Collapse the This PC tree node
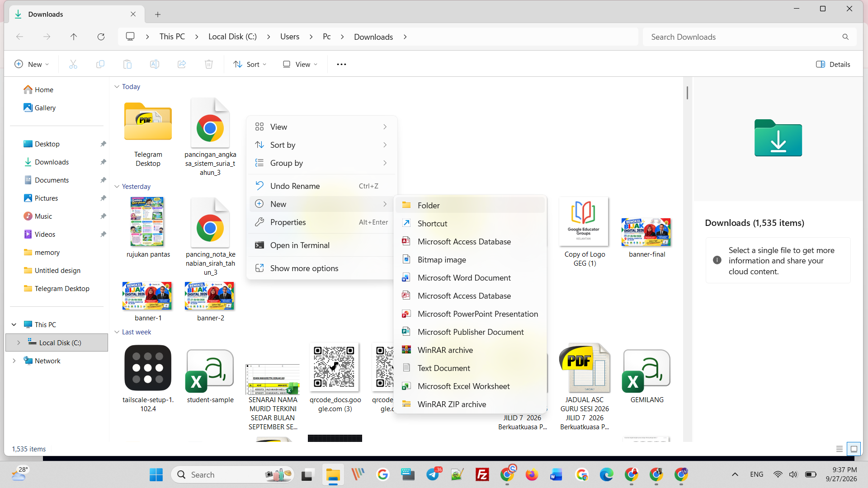 (x=14, y=324)
